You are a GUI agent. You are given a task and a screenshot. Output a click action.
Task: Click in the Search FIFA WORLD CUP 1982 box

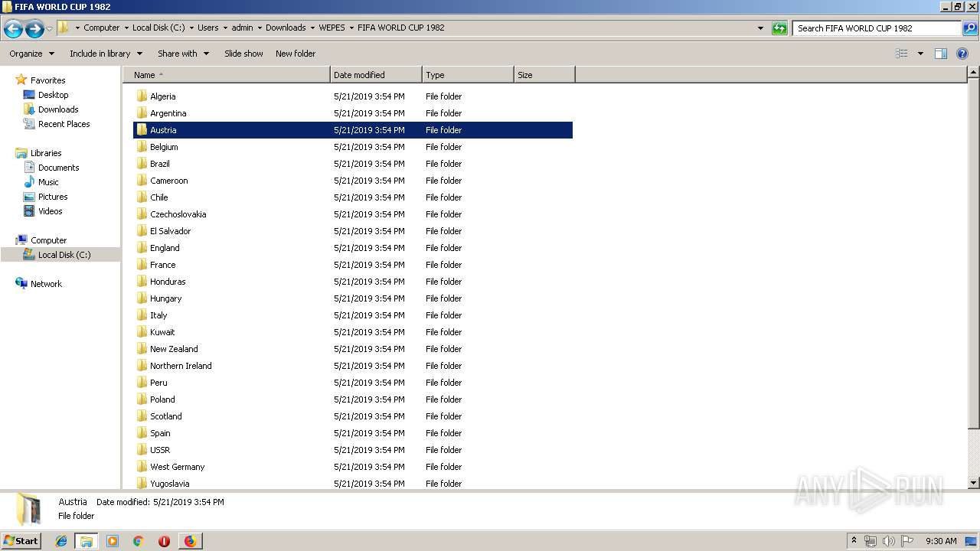click(x=877, y=28)
